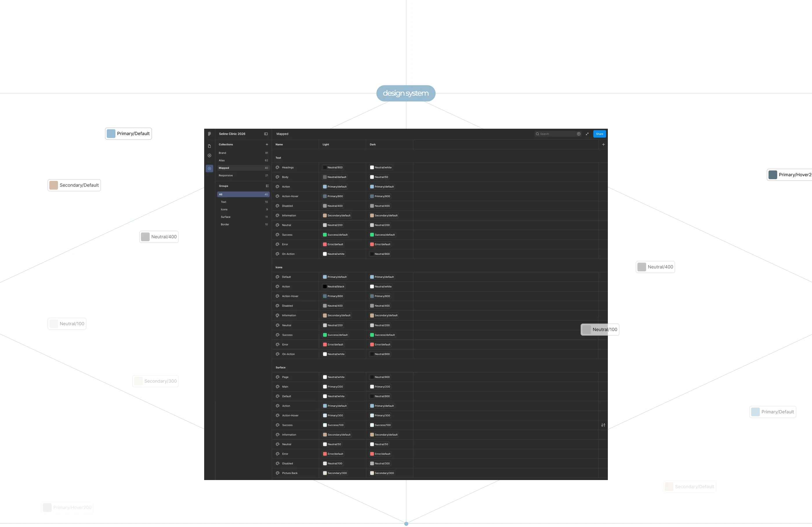
Task: Add a new mode column with plus icon
Action: coord(603,144)
